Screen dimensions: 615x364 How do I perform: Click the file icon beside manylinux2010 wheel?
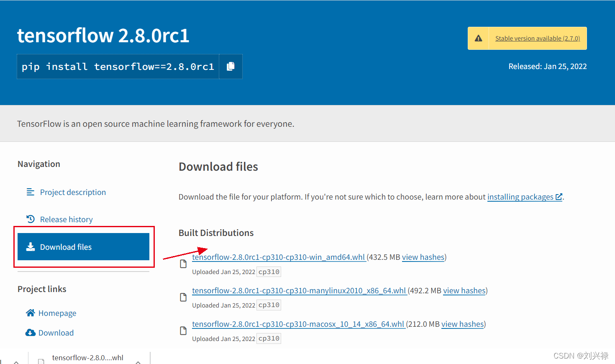coord(183,297)
